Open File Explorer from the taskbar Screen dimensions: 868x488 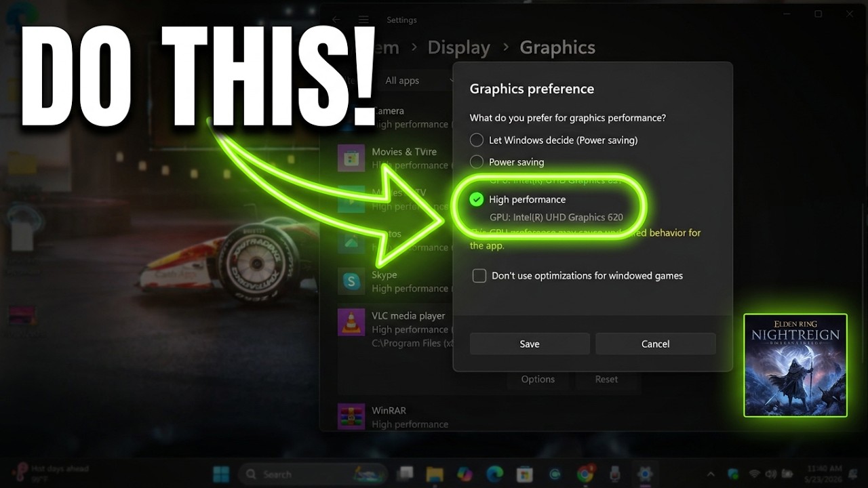[435, 474]
